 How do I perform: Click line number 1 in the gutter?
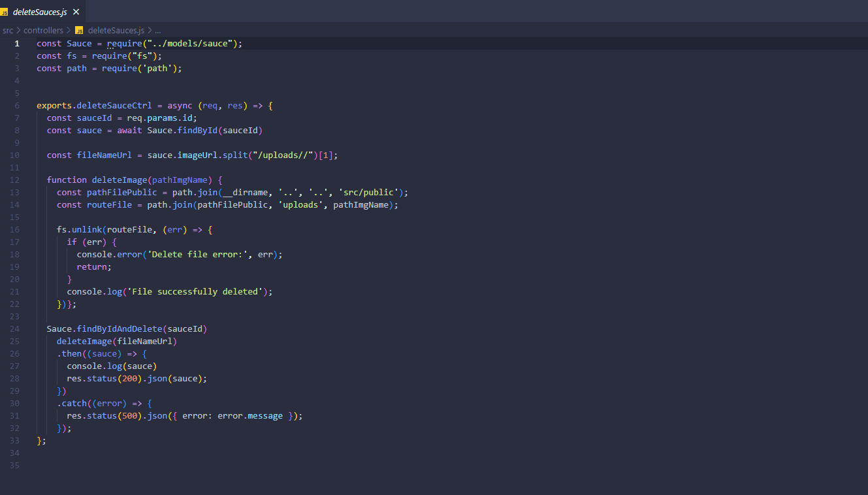pos(16,43)
